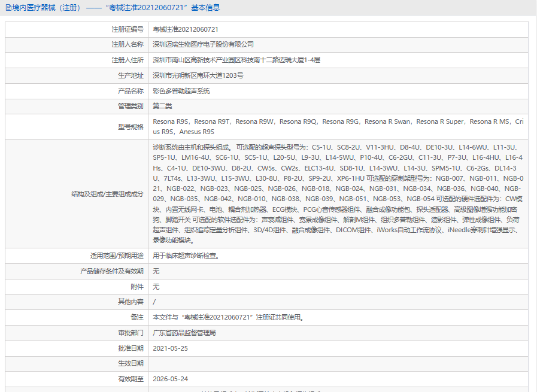Screen dimensions: 537x392
Task: Click the remark text "本文件与…注册证共同使用。"
Action: [229, 317]
